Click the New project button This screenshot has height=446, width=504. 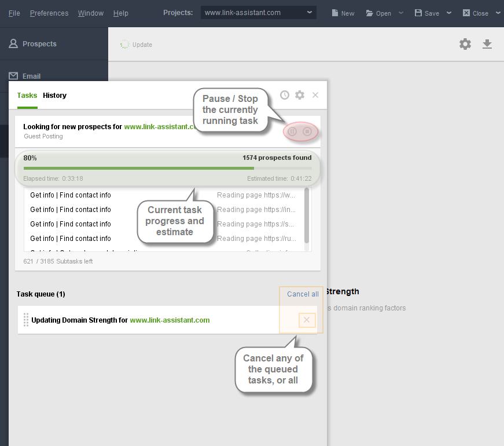[x=343, y=13]
